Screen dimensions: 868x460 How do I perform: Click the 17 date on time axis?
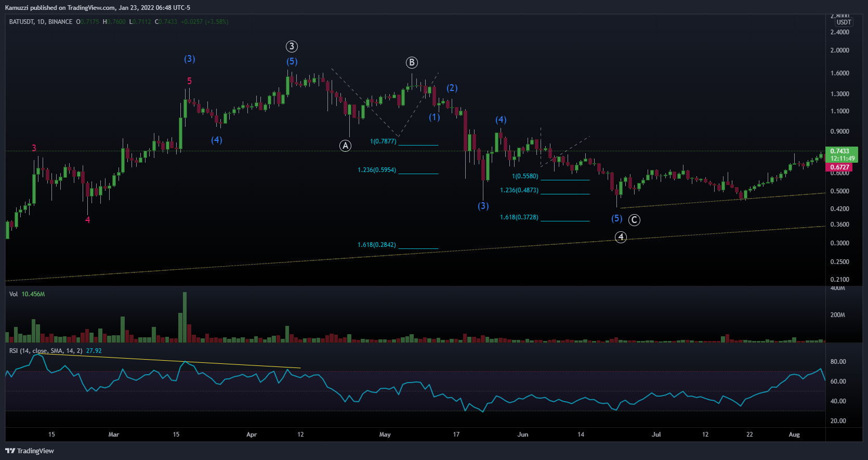point(456,435)
